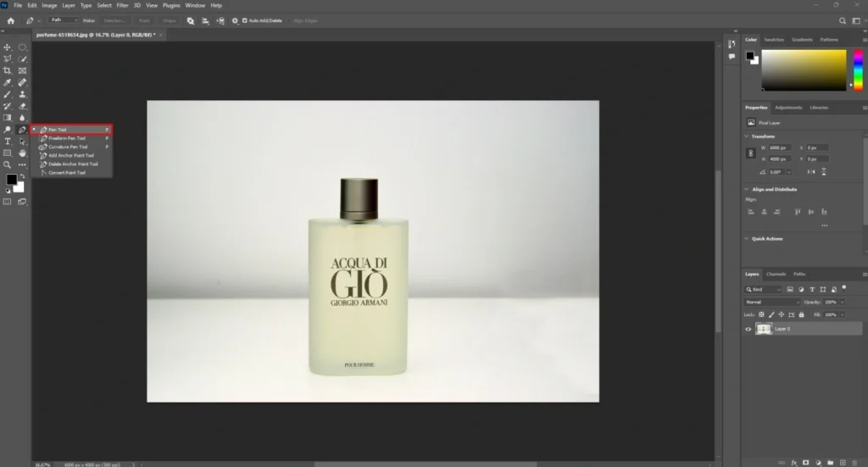Create a new layer
868x467 pixels.
click(x=843, y=463)
